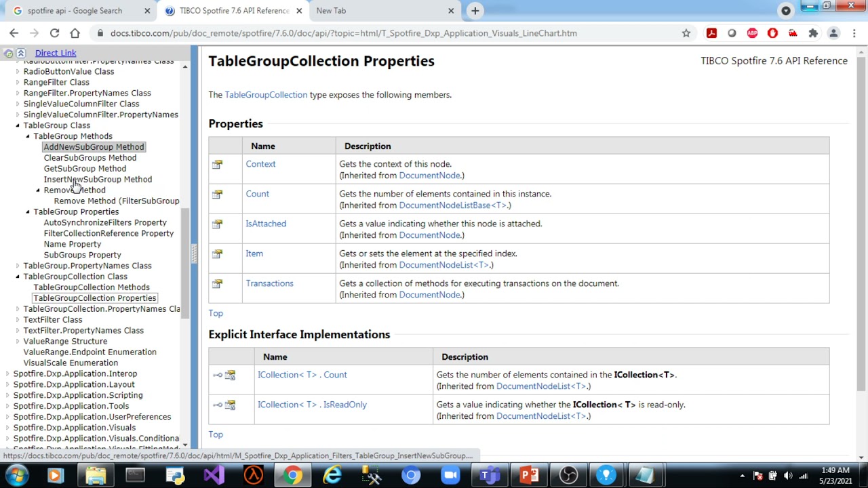Open Microsoft Teams from the taskbar

click(x=490, y=475)
